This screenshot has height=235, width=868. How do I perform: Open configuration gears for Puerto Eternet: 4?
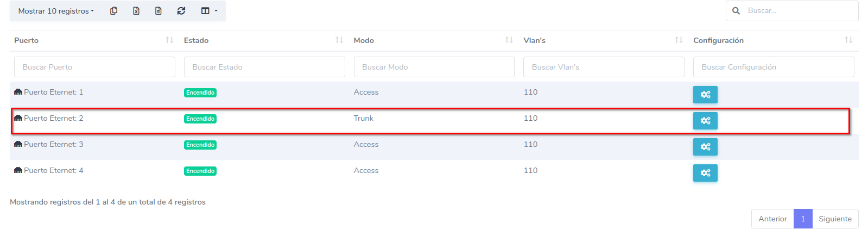pyautogui.click(x=705, y=173)
